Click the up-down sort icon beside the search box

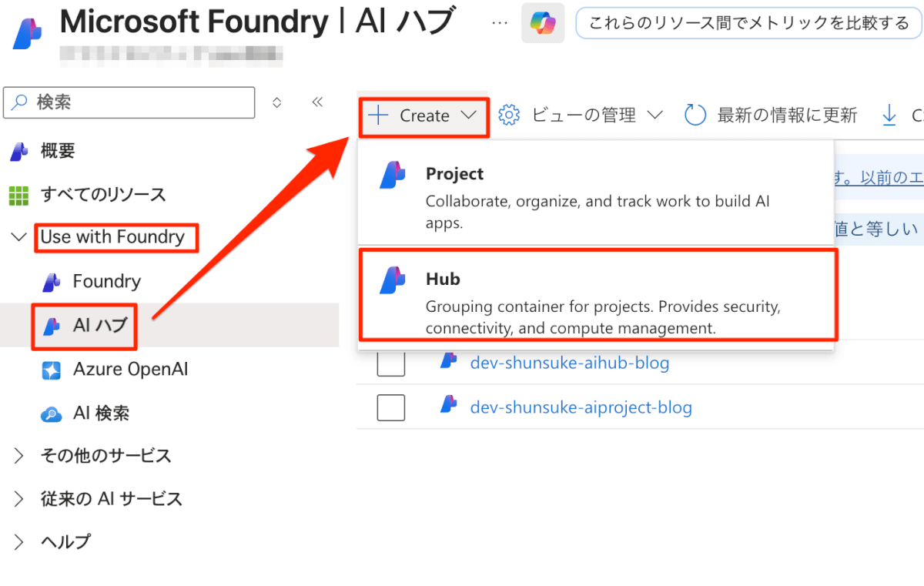click(277, 102)
